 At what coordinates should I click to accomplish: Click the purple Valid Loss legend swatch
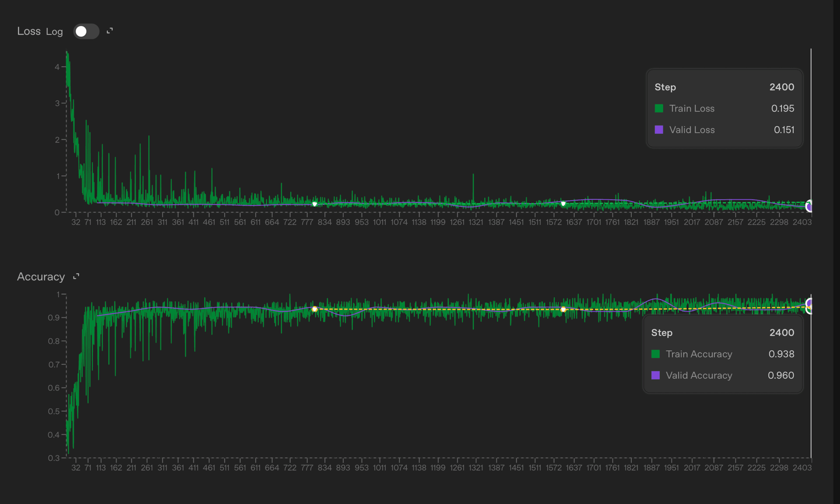coord(659,130)
